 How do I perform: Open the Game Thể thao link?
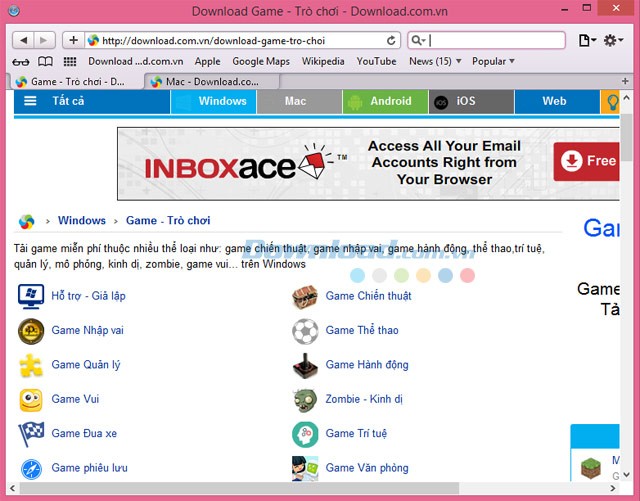[x=362, y=330]
